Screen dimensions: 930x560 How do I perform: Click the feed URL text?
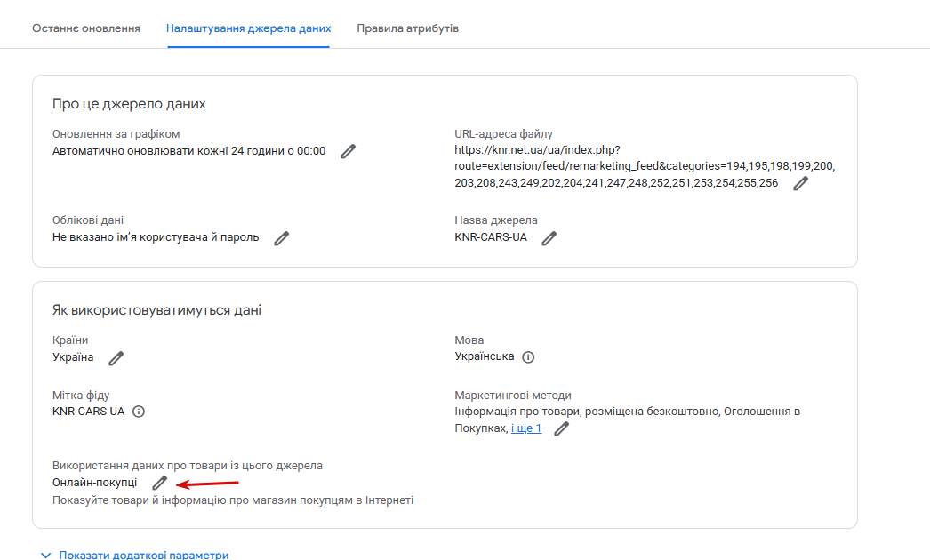(645, 167)
